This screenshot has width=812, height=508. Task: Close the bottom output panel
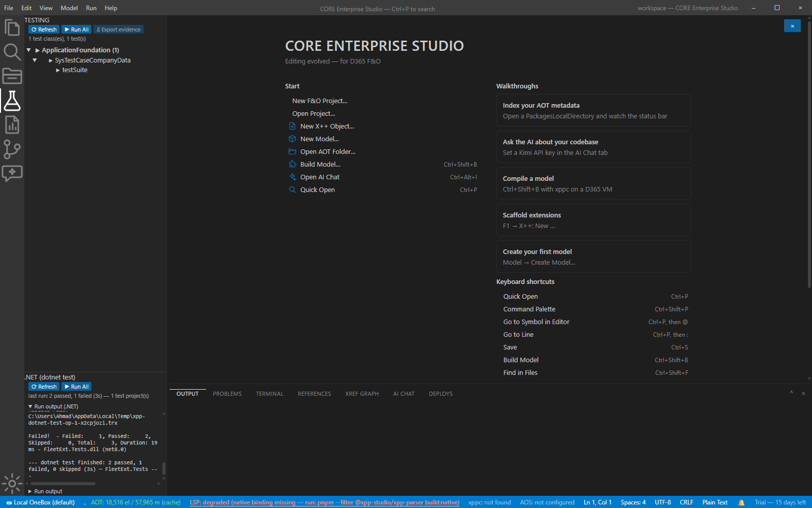(803, 393)
